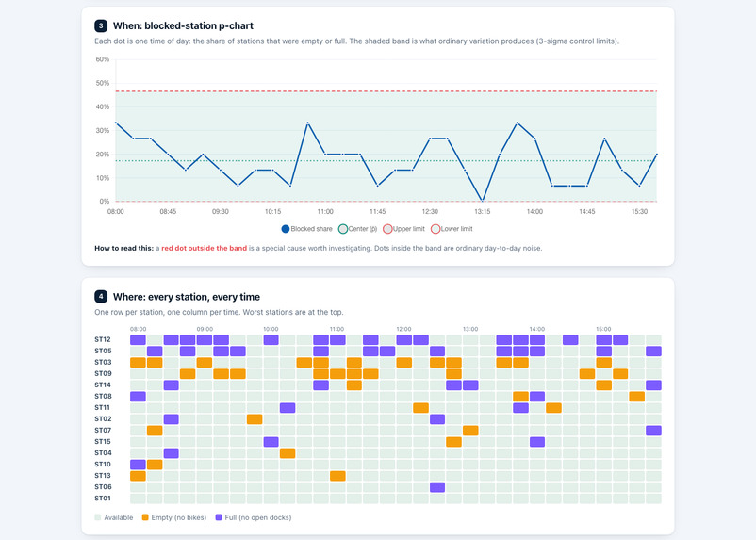
Task: Select the p-chart peak point at 13:45
Action: click(x=517, y=123)
